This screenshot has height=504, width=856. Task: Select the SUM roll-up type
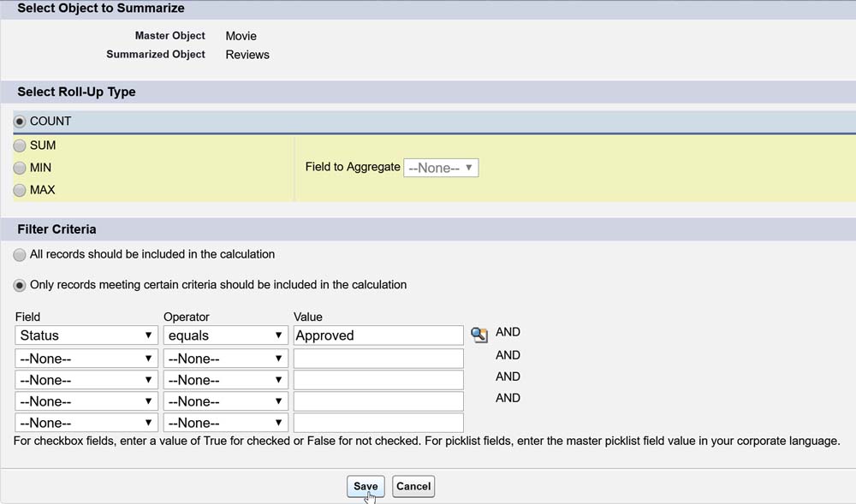click(x=20, y=145)
